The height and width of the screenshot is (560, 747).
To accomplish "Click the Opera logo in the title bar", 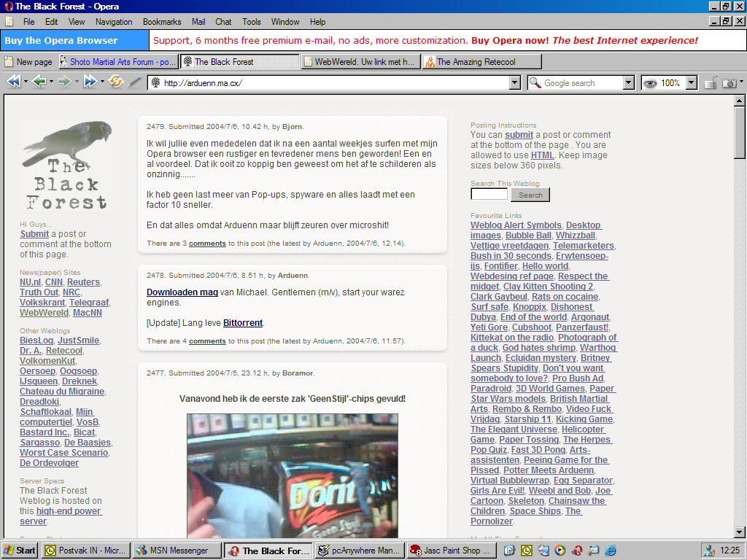I will [x=9, y=6].
